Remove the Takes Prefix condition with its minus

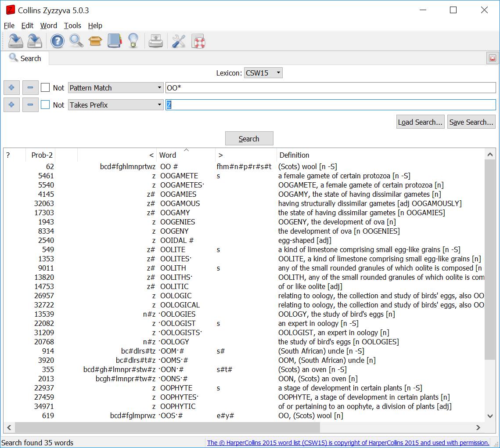click(x=30, y=105)
